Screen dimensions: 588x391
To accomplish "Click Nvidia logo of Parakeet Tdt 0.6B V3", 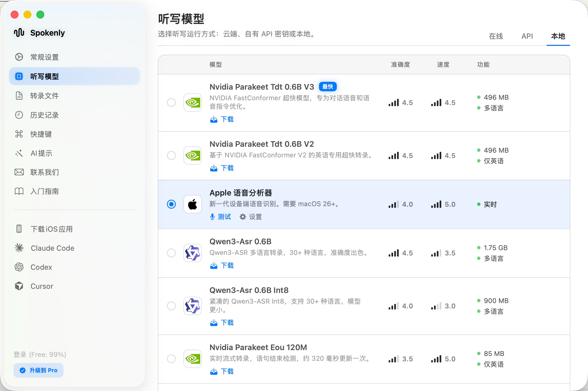I will click(x=193, y=103).
